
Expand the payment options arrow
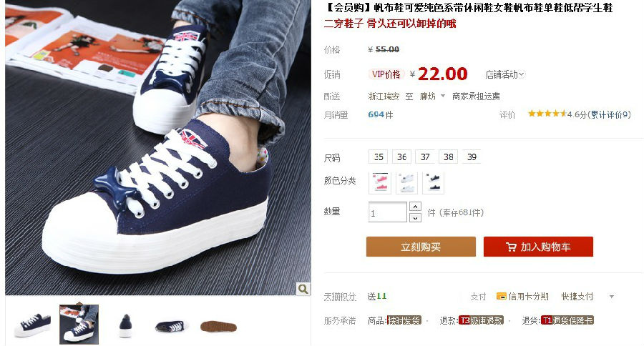click(x=612, y=297)
